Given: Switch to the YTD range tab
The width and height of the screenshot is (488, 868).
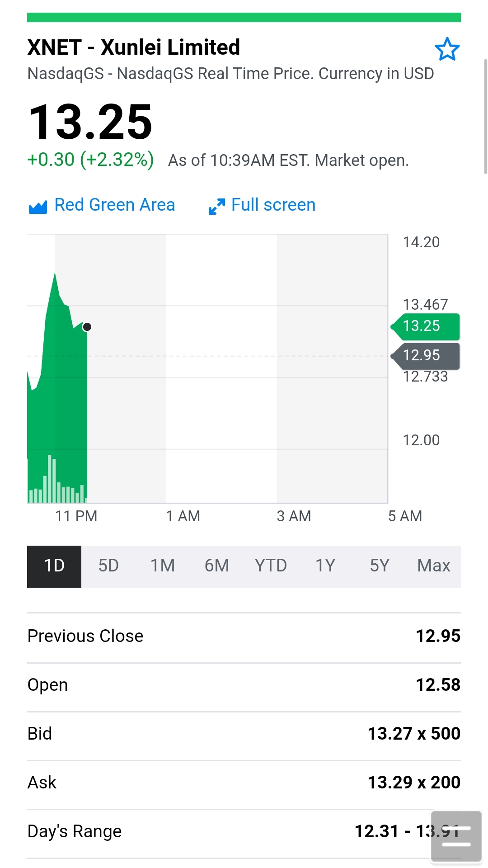Looking at the screenshot, I should tap(271, 566).
